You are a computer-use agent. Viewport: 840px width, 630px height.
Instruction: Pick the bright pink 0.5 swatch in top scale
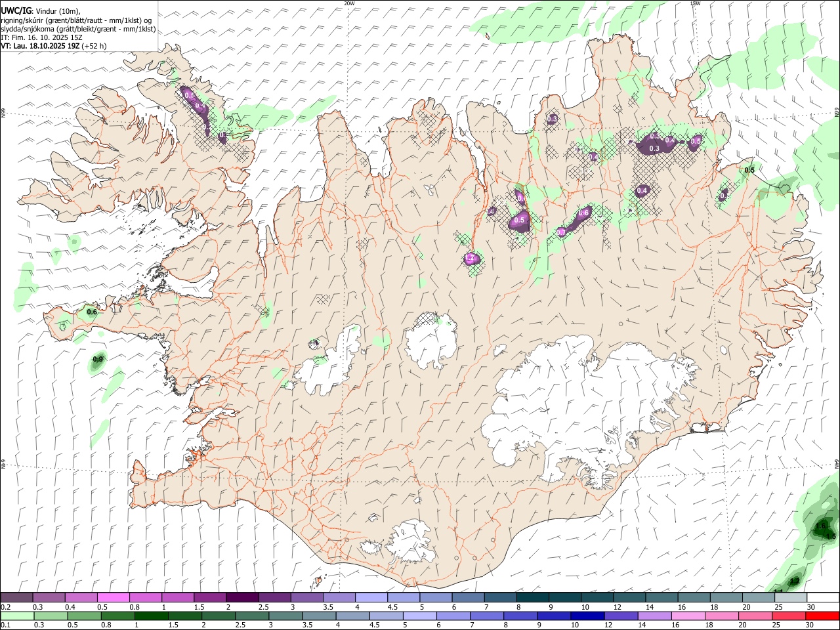[113, 598]
